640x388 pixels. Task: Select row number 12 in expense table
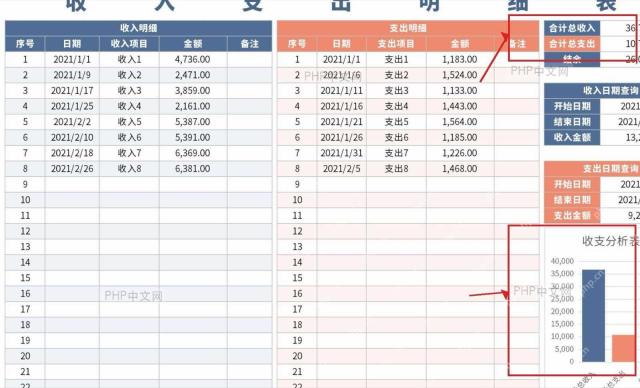click(x=297, y=231)
